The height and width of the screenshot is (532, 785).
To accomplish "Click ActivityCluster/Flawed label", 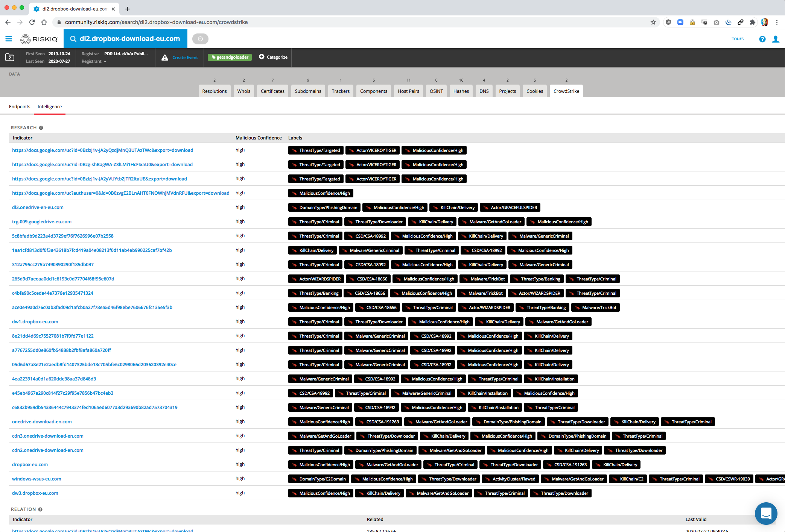I will [x=510, y=479].
